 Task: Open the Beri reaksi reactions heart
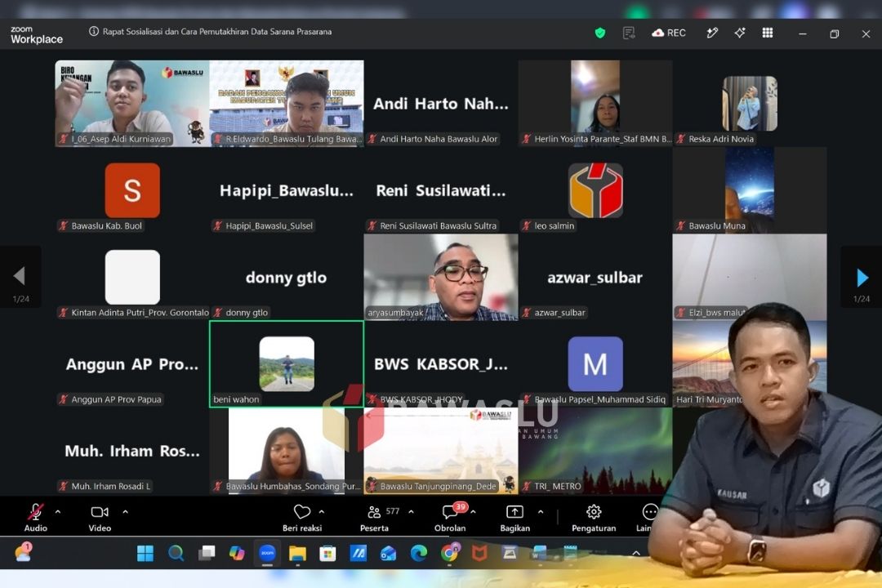302,512
